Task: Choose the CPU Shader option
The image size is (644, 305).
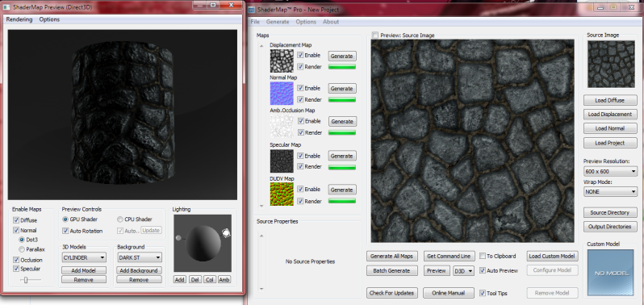Action: coord(120,219)
